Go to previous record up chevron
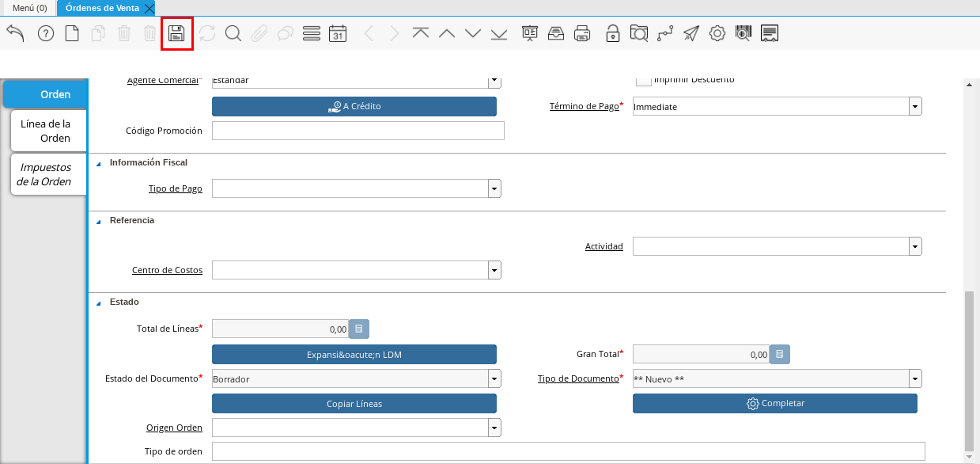Image resolution: width=980 pixels, height=464 pixels. (x=447, y=33)
